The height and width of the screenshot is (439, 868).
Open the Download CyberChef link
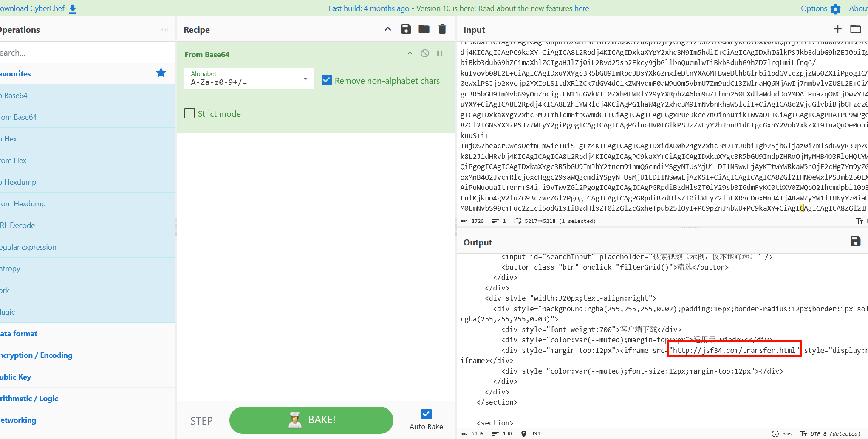click(x=32, y=8)
